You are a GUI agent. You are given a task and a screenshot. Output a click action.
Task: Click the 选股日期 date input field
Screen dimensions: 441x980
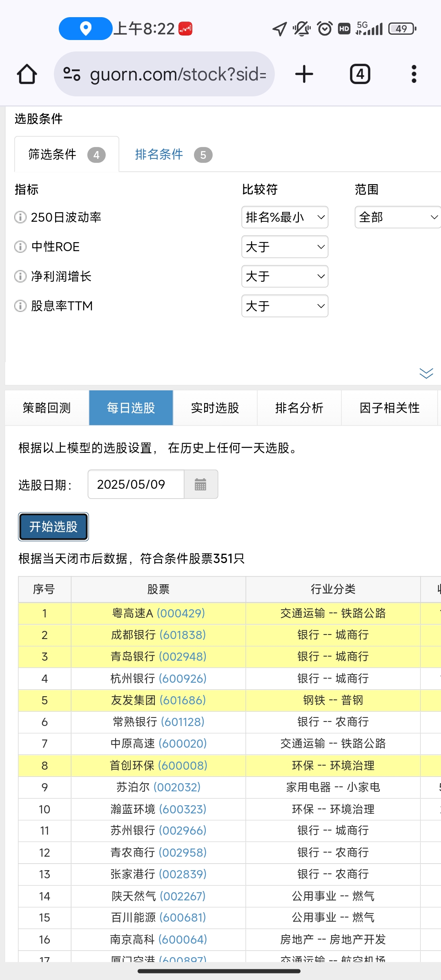tap(136, 485)
